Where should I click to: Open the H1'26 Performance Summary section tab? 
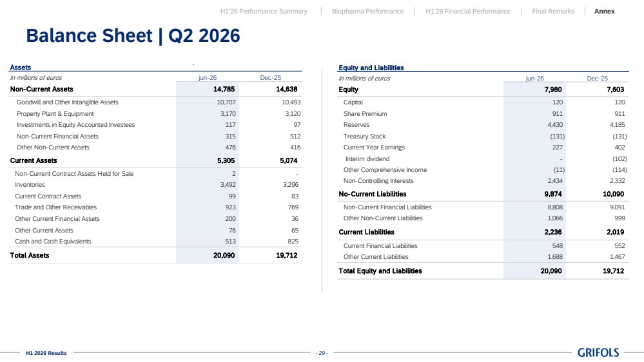[264, 12]
